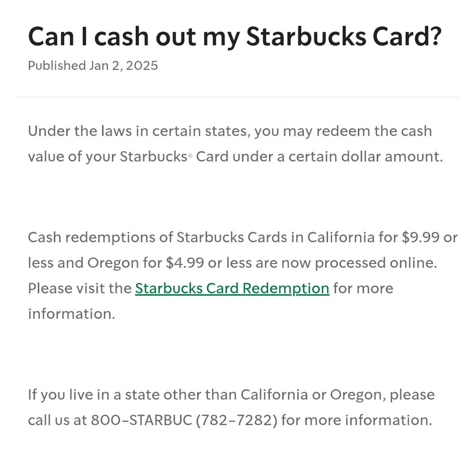Click the 'Please visit the' text before the link
This screenshot has height=451, width=476.
click(79, 288)
